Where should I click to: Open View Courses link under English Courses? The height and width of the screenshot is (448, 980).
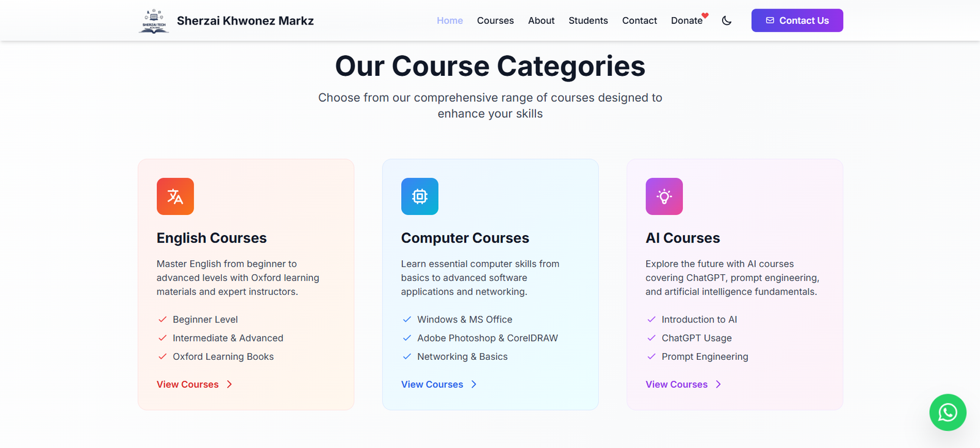187,384
